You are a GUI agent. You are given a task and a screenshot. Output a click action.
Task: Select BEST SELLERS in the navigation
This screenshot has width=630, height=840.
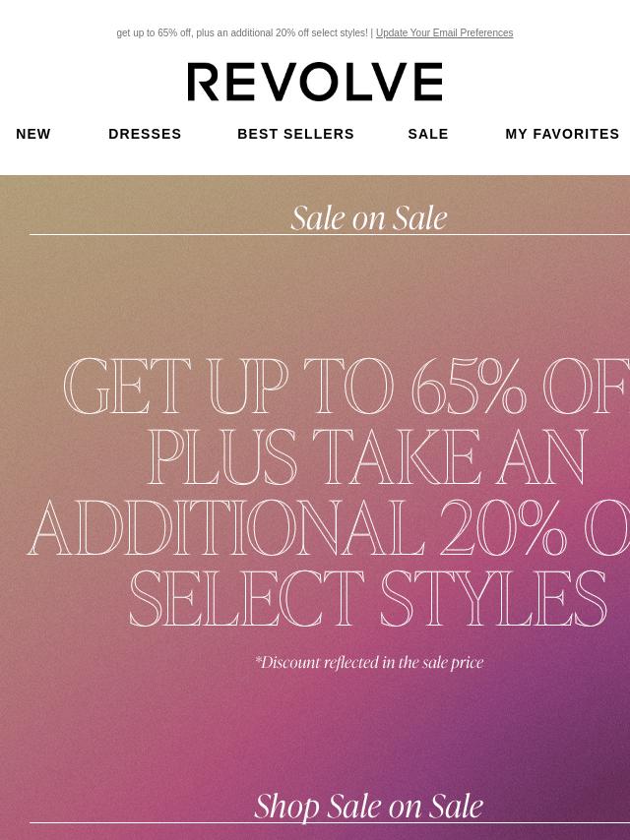click(x=295, y=134)
